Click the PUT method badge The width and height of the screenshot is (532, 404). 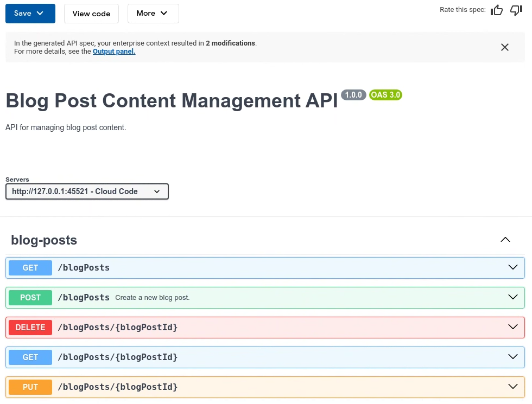pyautogui.click(x=30, y=387)
